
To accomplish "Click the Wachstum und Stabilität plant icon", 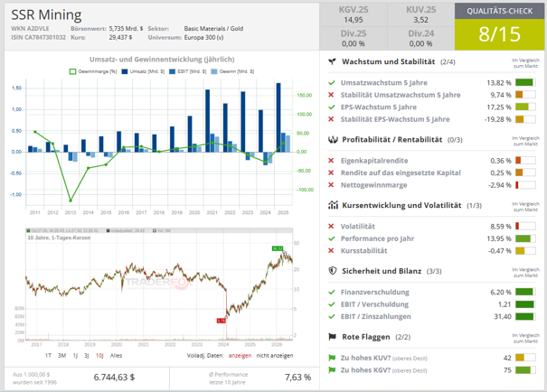I will (332, 61).
